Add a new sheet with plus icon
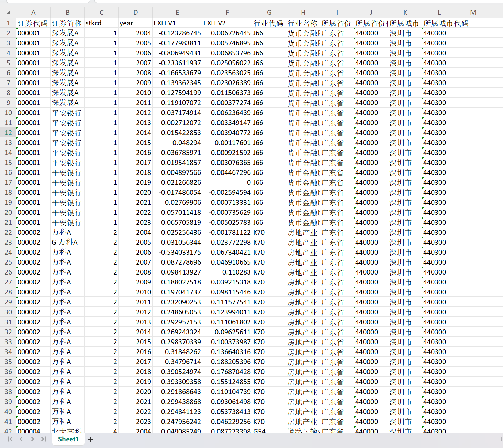Screen dimensions: 503x448 click(91, 439)
